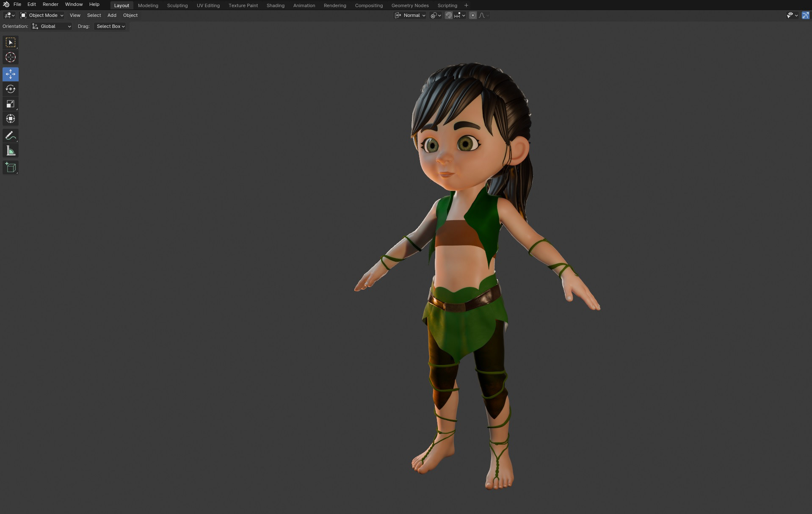
Task: Switch to the Rendering workspace tab
Action: [335, 6]
